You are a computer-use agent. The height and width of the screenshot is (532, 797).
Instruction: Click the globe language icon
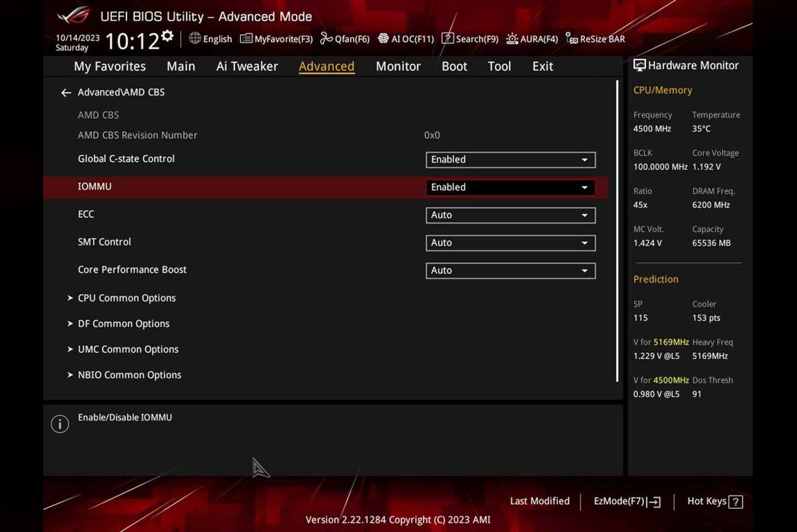click(x=195, y=38)
